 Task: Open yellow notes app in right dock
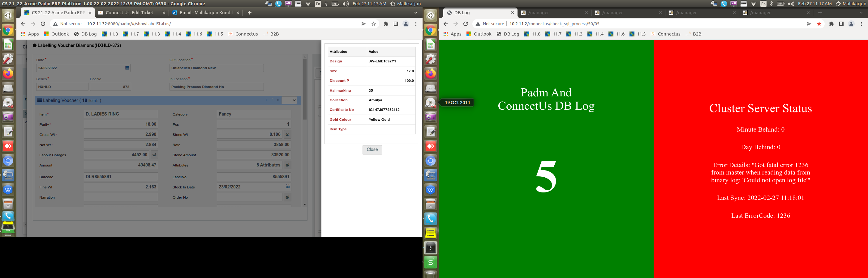431,233
